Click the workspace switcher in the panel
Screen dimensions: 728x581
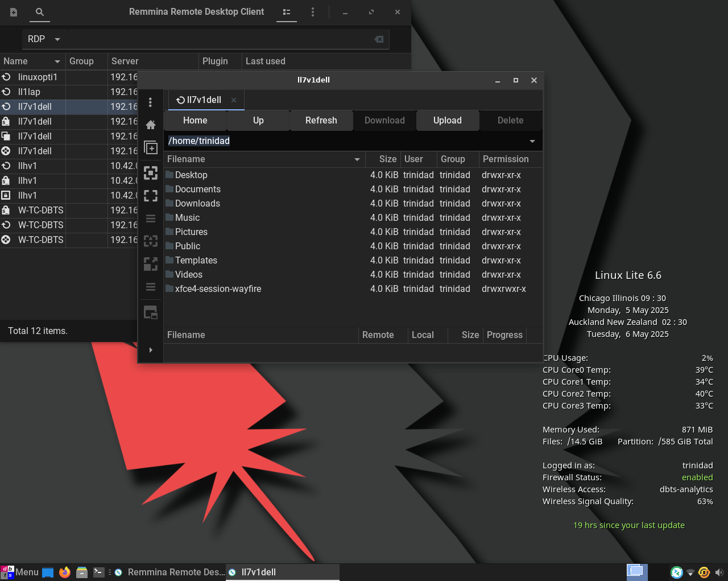637,572
